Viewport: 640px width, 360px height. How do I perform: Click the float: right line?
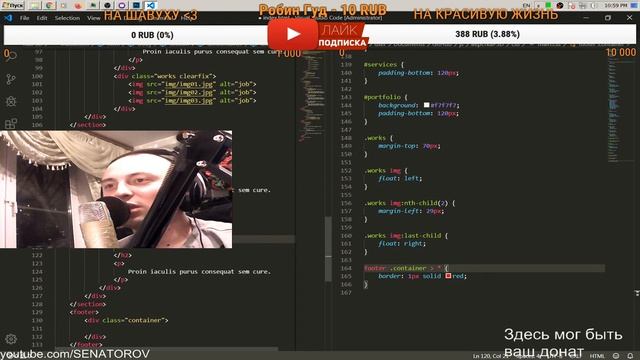click(x=402, y=244)
